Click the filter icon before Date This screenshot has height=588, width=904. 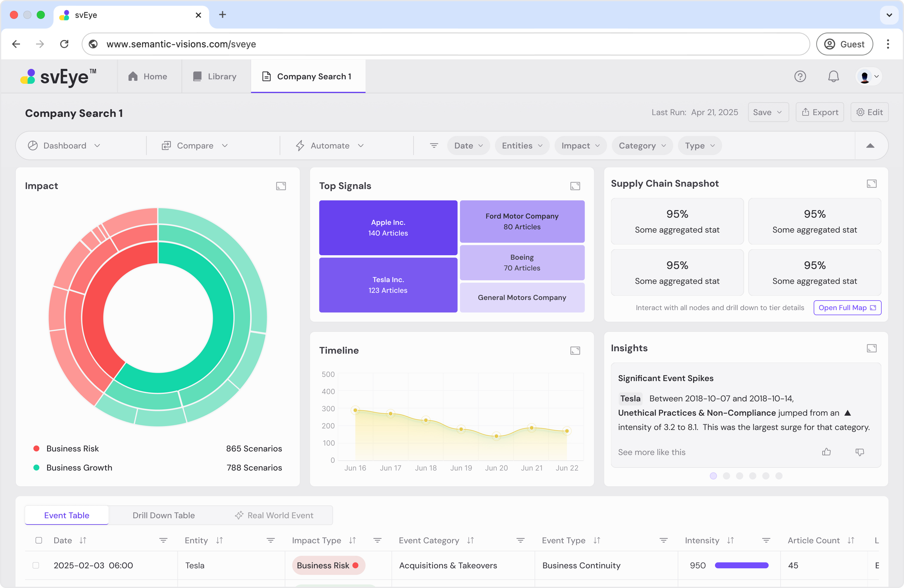click(x=434, y=146)
